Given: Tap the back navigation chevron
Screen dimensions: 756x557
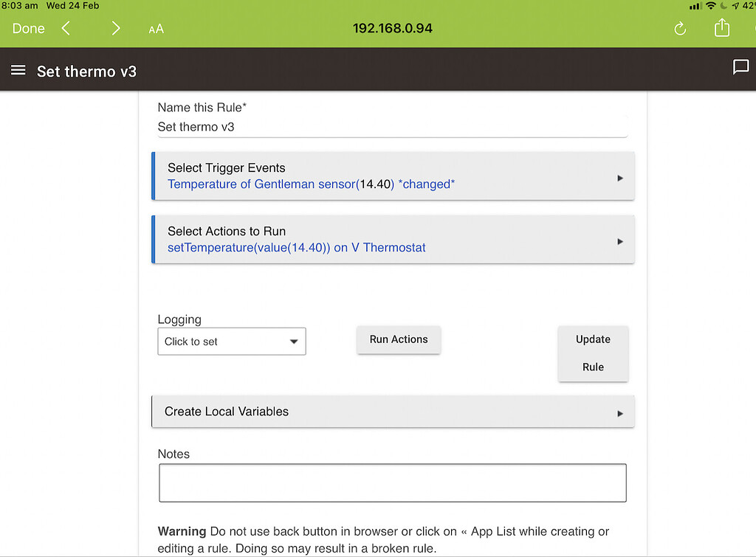Looking at the screenshot, I should coord(65,28).
